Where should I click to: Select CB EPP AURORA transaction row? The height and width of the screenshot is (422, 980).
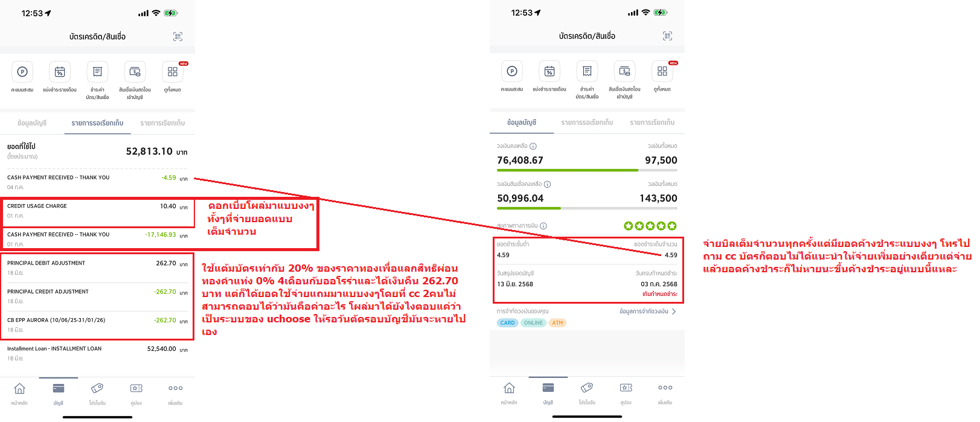97,325
